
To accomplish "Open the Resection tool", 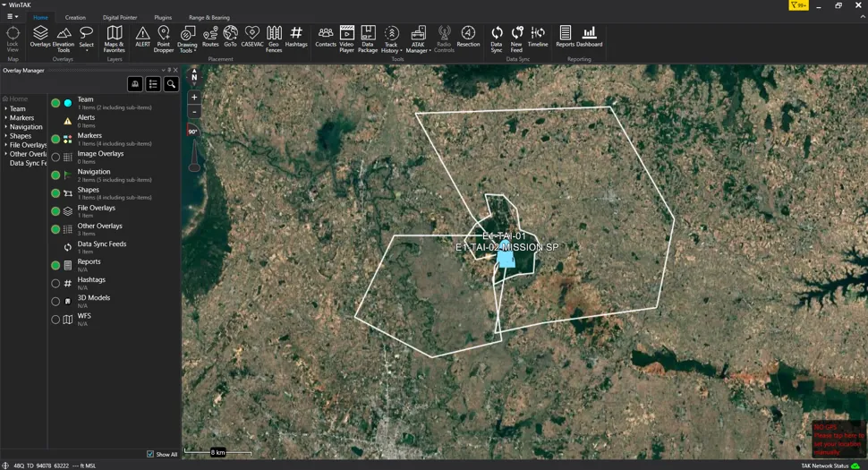I will tap(468, 37).
